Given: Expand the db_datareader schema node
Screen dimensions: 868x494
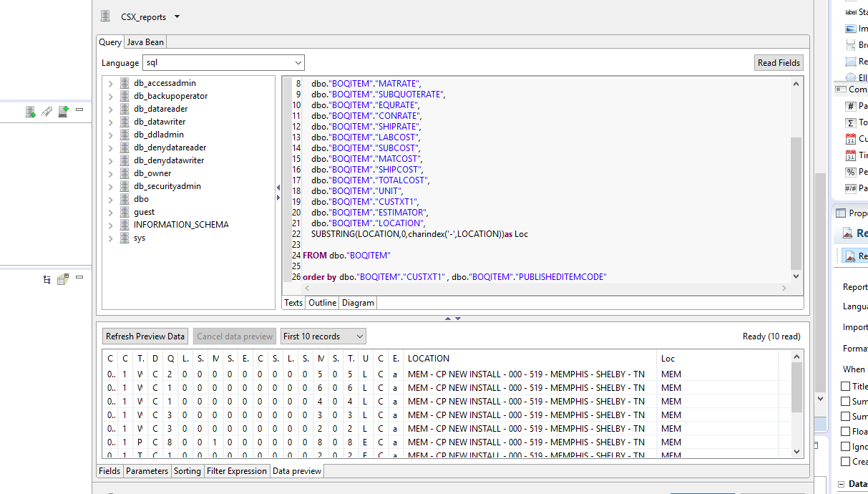Looking at the screenshot, I should 110,109.
